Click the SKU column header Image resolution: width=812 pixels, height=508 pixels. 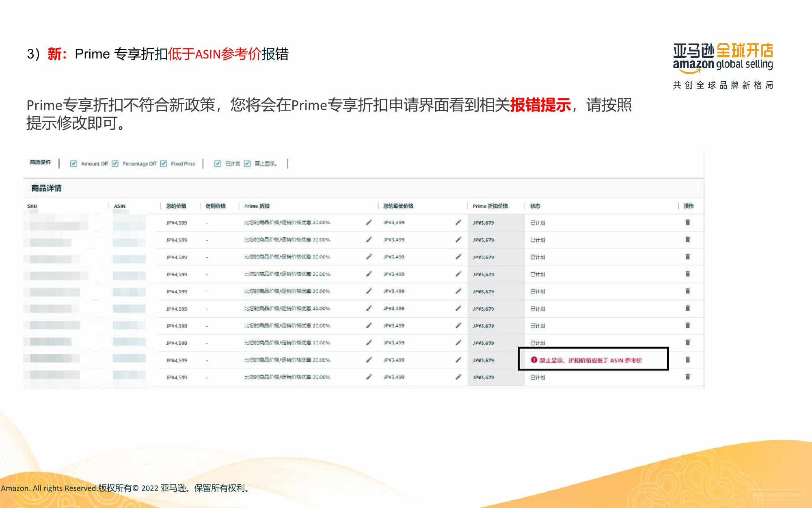(32, 206)
